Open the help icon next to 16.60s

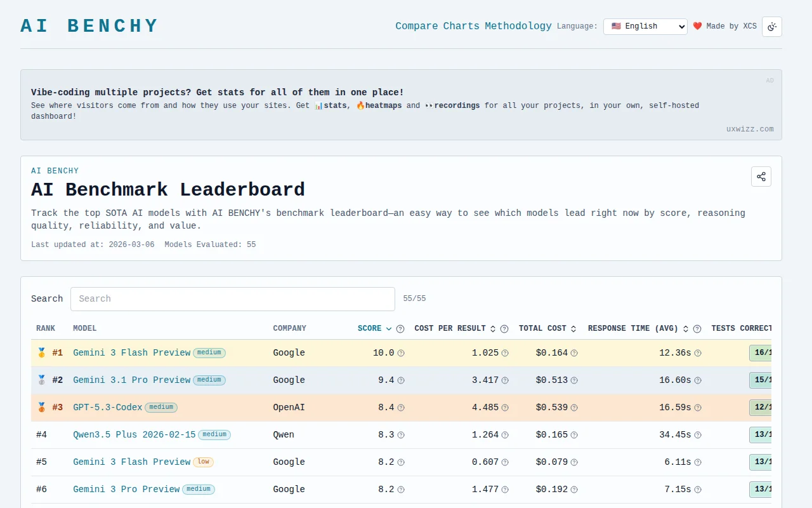pyautogui.click(x=698, y=380)
